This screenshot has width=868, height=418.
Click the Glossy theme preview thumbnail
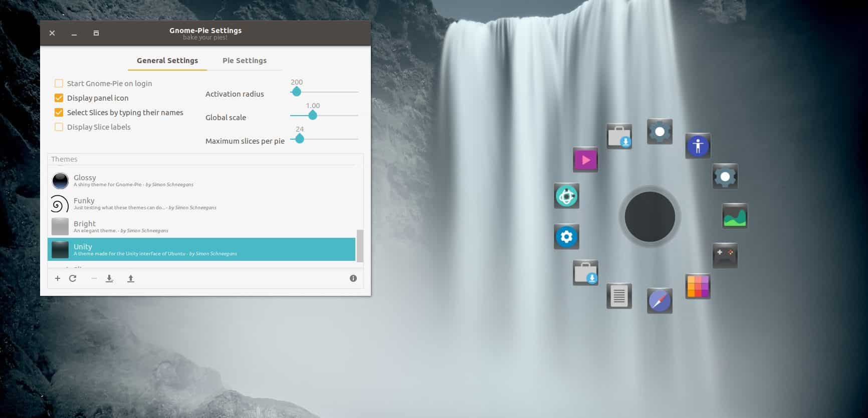coord(60,181)
